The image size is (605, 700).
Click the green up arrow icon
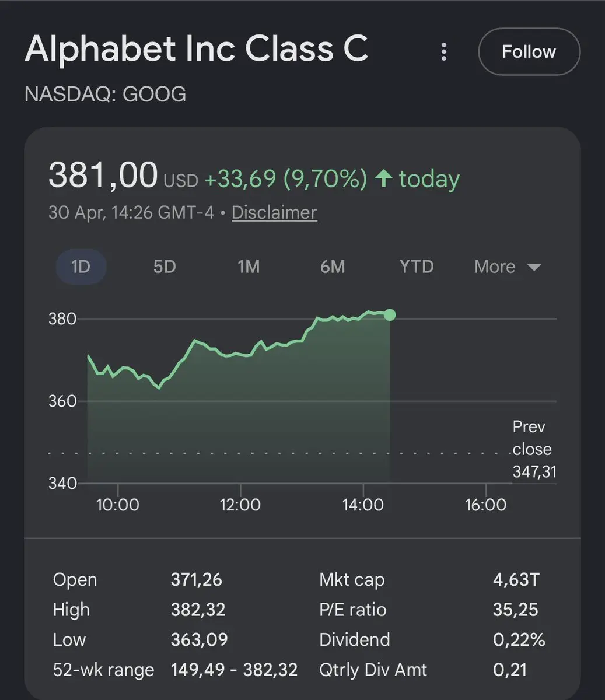383,178
